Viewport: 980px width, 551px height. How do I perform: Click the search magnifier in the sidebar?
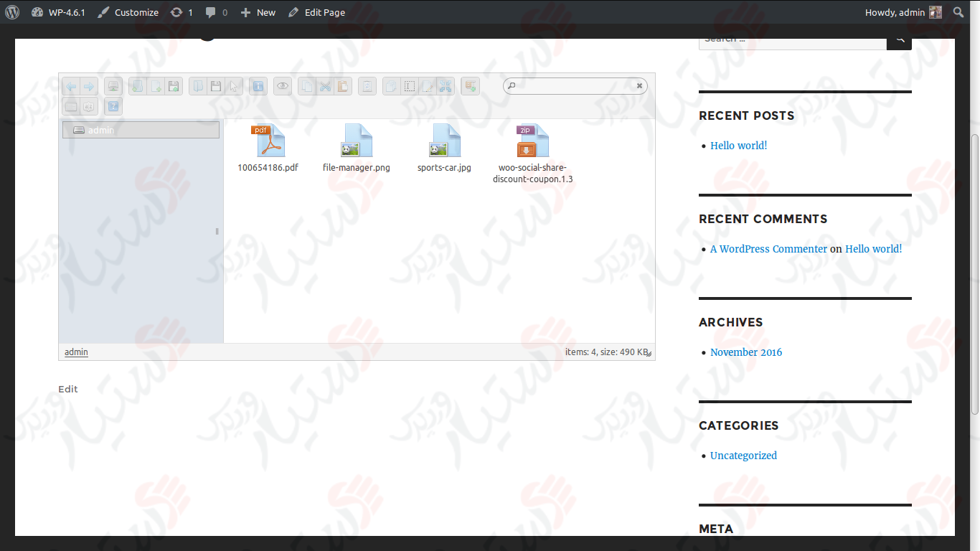click(x=899, y=38)
